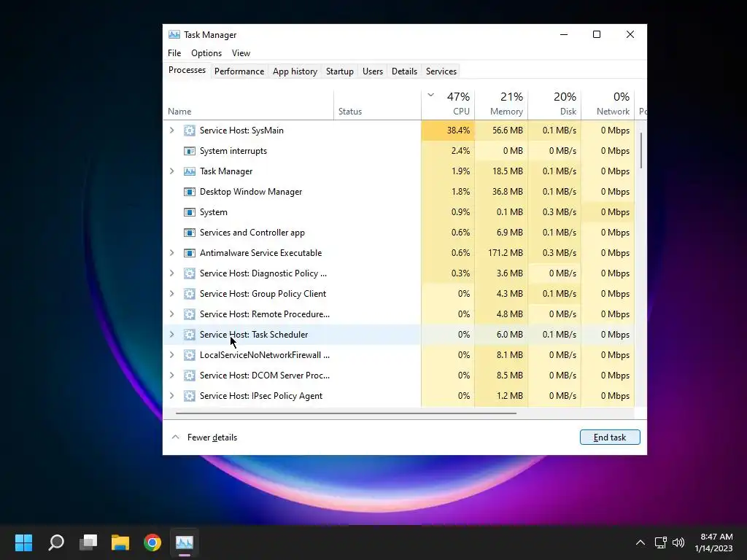747x560 pixels.
Task: Sort by the CPU column header
Action: 449,104
